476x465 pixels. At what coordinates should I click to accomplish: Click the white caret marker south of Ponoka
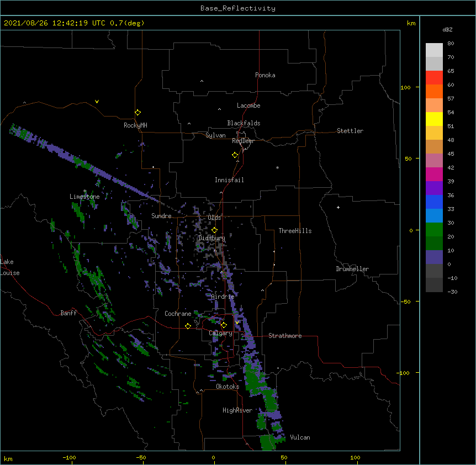point(202,81)
